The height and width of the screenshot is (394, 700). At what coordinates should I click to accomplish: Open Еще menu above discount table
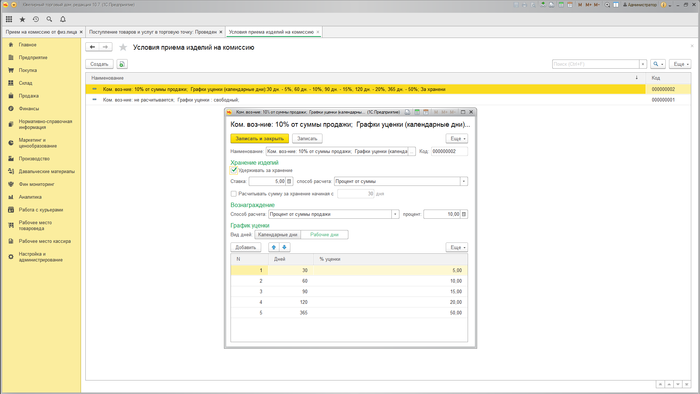click(x=457, y=247)
